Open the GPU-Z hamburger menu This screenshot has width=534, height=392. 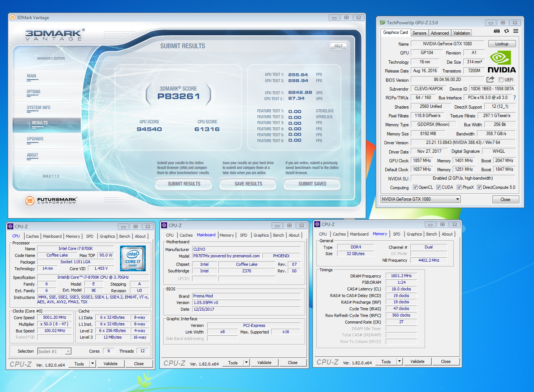pos(516,31)
